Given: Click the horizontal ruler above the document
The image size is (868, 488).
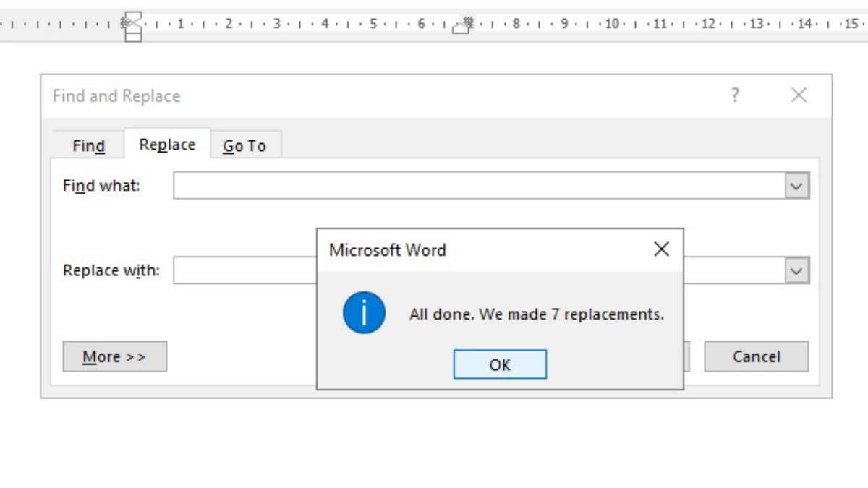Looking at the screenshot, I should click(x=651, y=22).
